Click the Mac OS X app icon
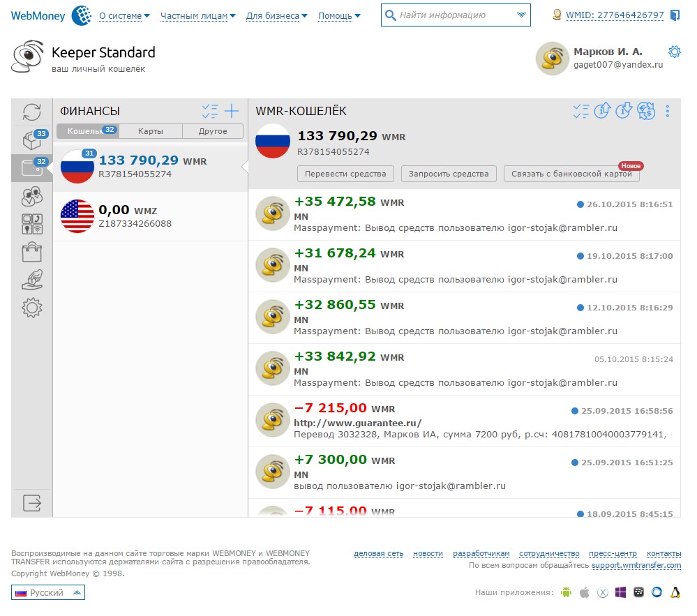The image size is (697, 616). tap(603, 592)
